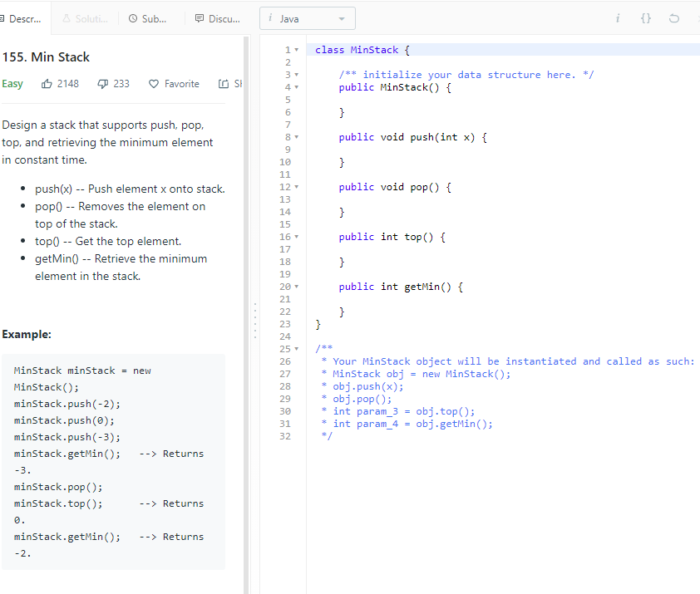The height and width of the screenshot is (594, 700).
Task: Click the Favorite text label
Action: point(182,83)
